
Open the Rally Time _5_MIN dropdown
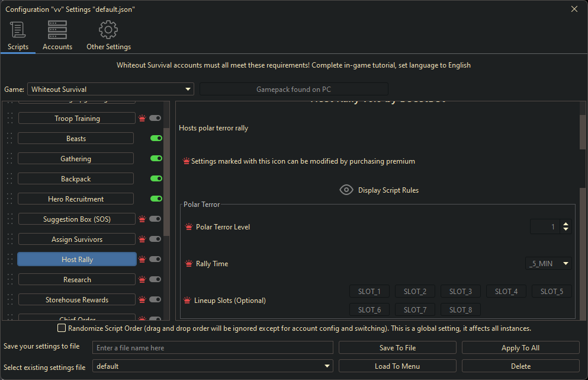(x=549, y=264)
